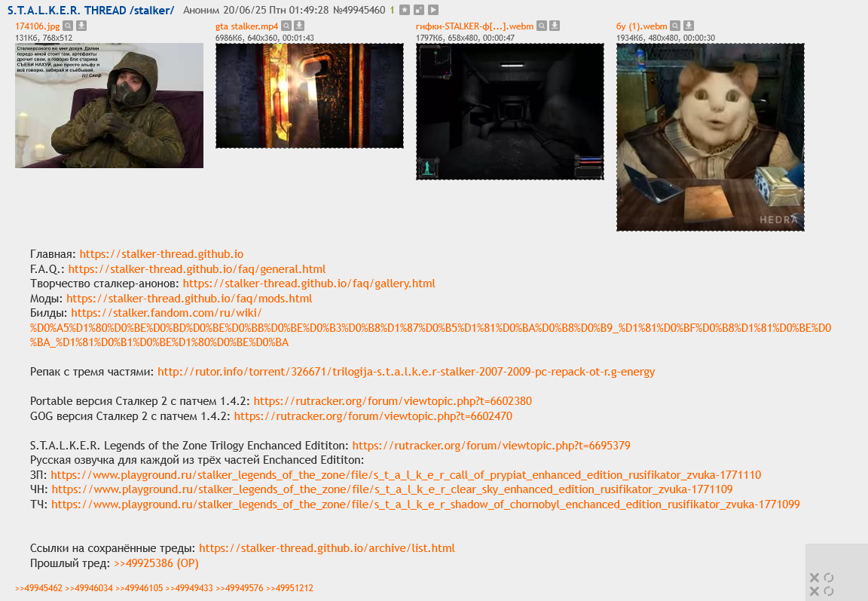
Task: Click reply reference >>49945462
Action: (38, 588)
